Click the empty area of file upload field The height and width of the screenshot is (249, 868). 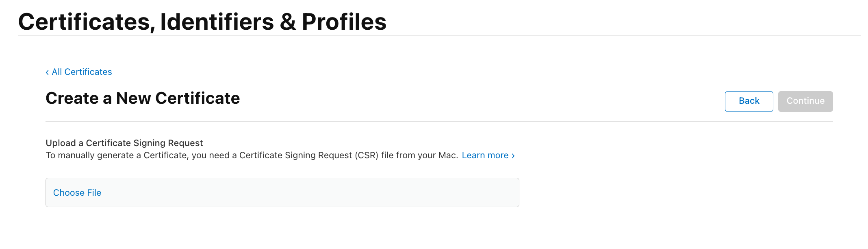(309, 192)
